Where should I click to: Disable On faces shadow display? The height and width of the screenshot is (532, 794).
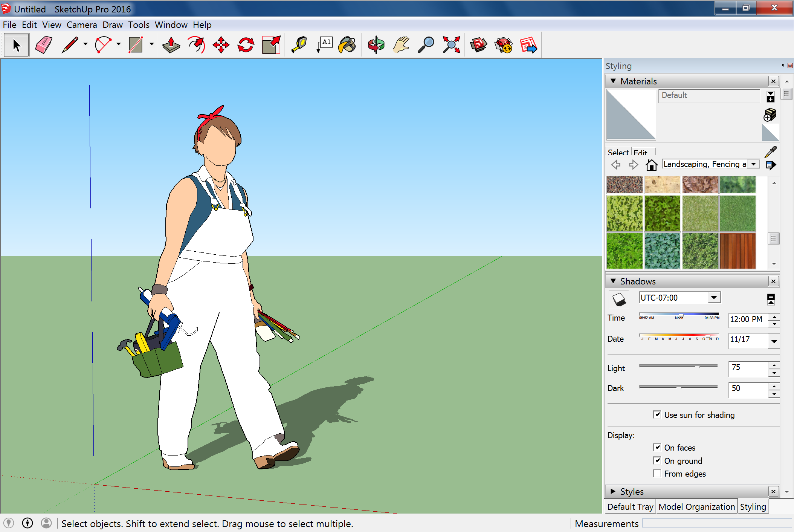click(657, 447)
